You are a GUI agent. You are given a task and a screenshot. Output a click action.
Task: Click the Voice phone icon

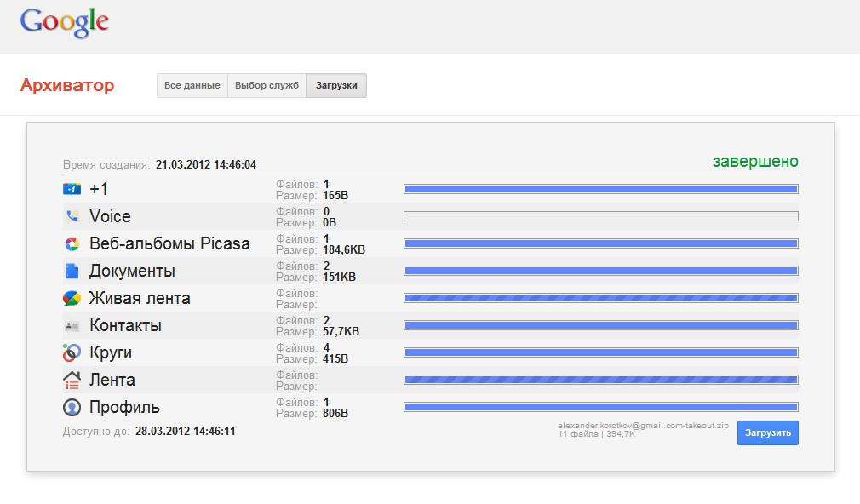click(72, 216)
